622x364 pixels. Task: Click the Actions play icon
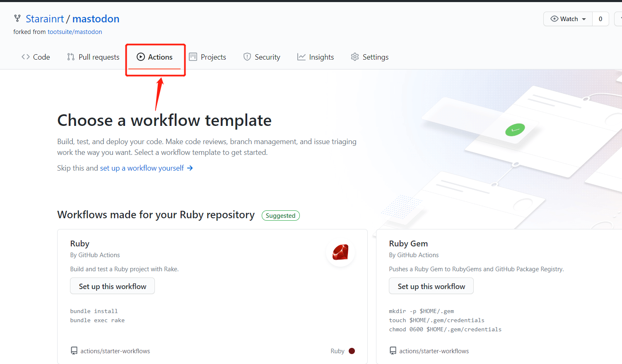coord(141,57)
